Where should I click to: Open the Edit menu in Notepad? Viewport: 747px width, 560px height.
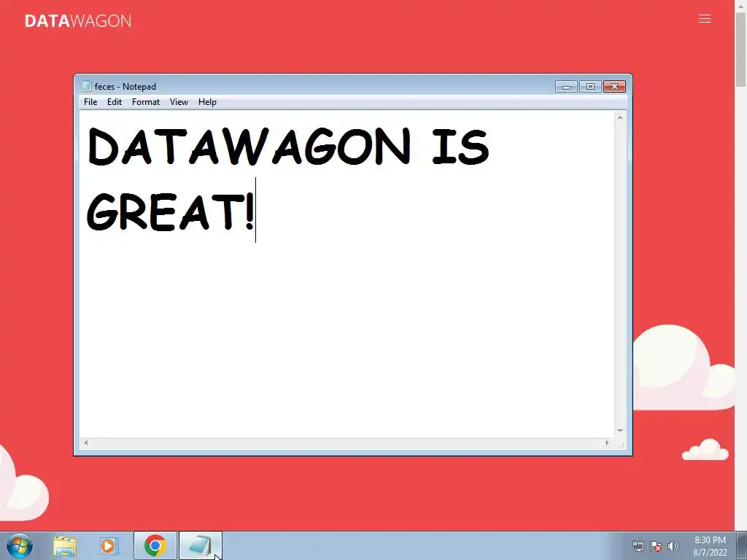tap(115, 102)
